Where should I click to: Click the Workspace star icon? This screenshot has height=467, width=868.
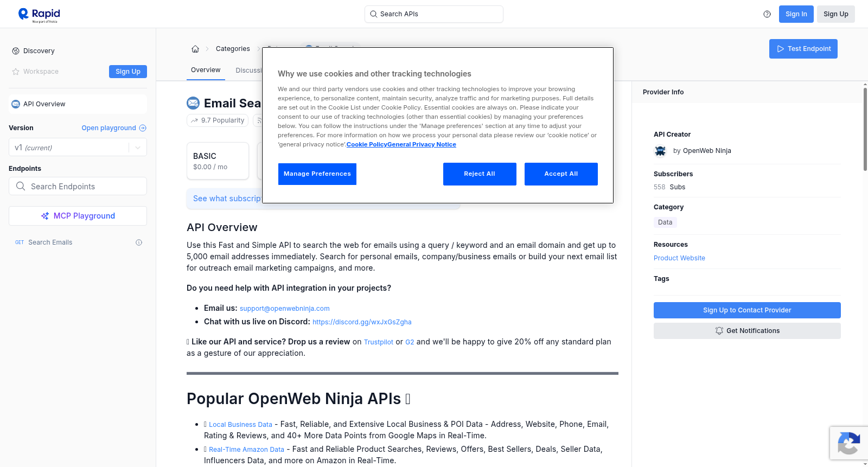(16, 72)
